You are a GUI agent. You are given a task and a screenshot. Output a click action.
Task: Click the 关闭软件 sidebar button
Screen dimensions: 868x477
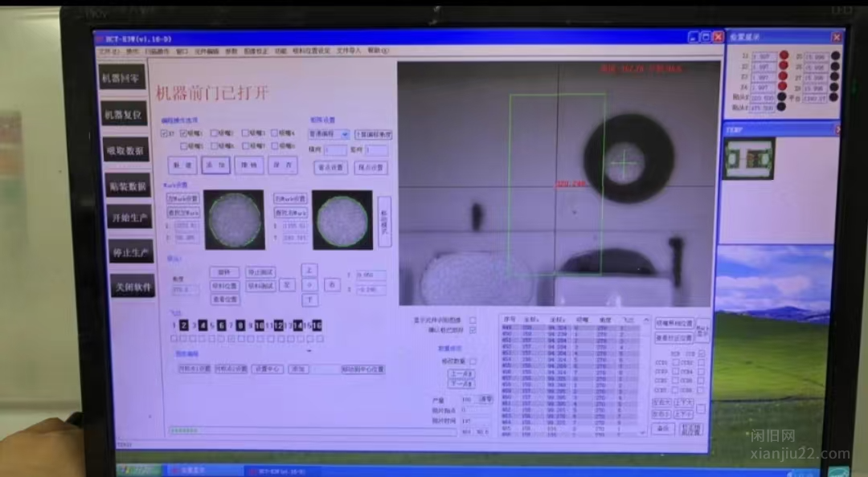pos(133,287)
